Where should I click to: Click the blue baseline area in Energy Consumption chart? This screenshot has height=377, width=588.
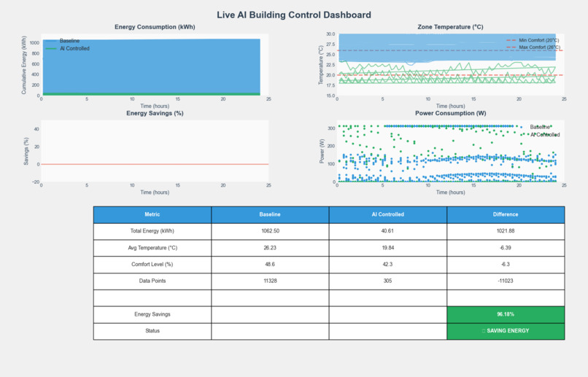152,66
